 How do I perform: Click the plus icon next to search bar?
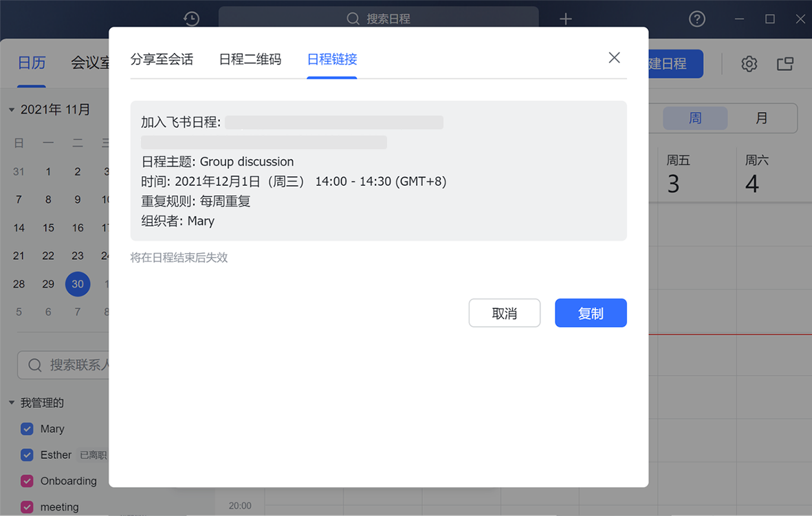565,19
